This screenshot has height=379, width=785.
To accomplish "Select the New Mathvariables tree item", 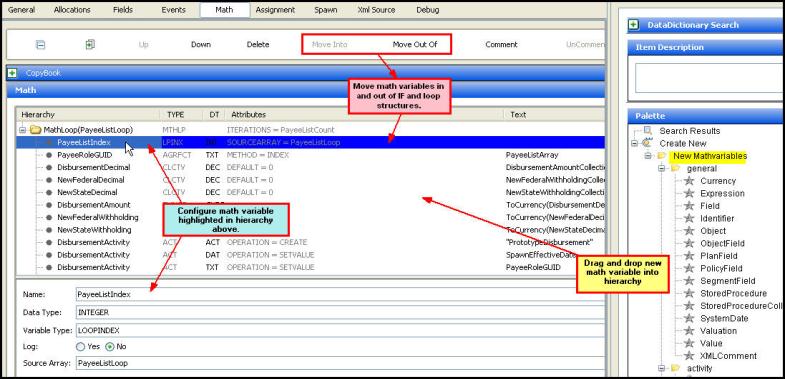I will pos(709,156).
